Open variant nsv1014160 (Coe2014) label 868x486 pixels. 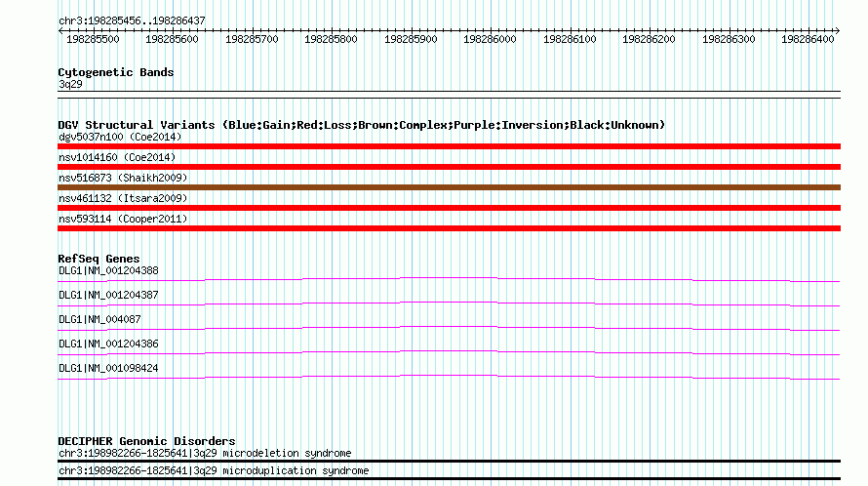[117, 157]
